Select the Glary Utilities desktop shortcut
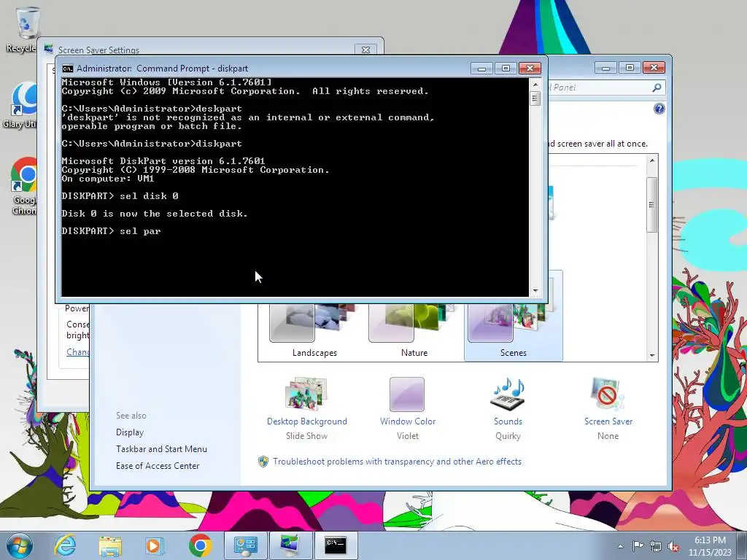Screen dimensions: 747x560 coord(20,106)
